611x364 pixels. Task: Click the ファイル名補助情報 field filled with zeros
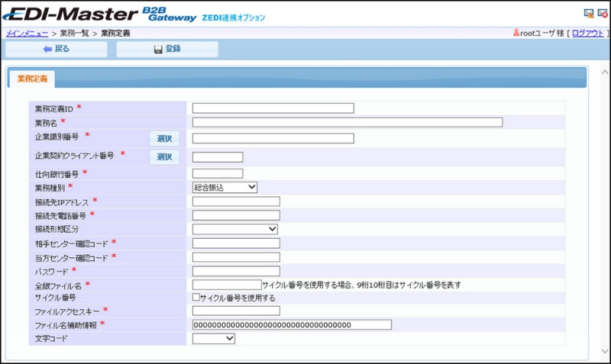click(x=292, y=324)
